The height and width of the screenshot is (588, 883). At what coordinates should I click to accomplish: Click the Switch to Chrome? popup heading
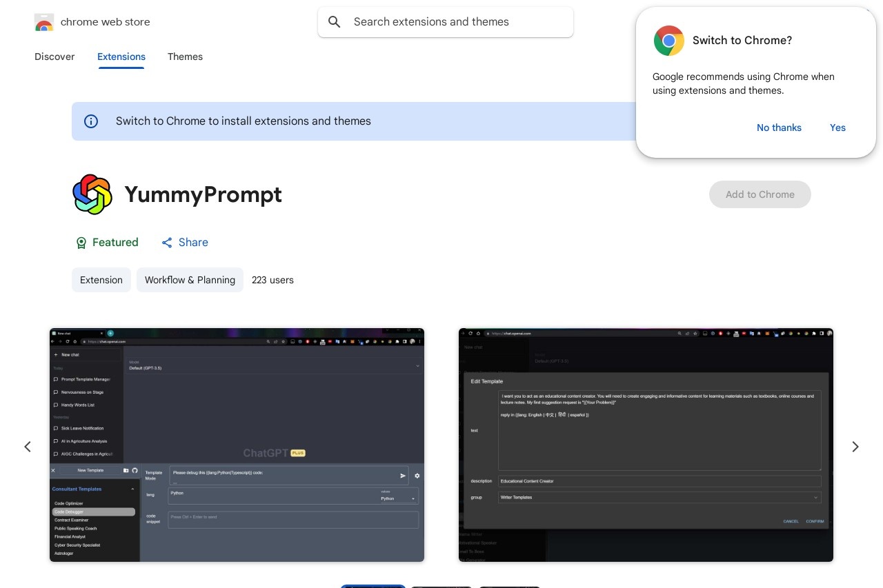pyautogui.click(x=742, y=41)
